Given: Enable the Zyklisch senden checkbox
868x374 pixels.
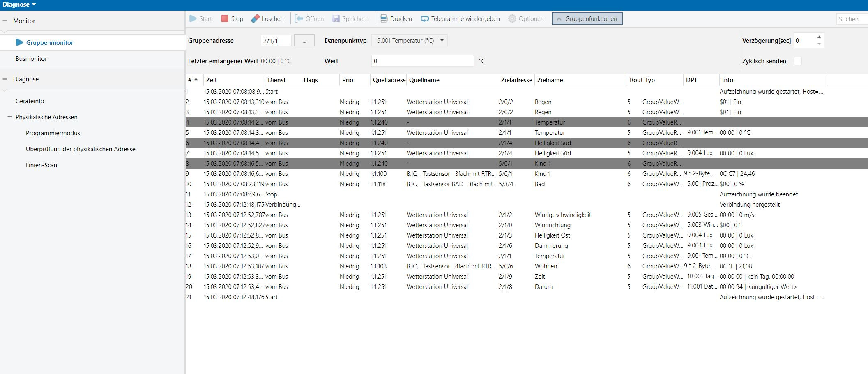Looking at the screenshot, I should (x=797, y=61).
